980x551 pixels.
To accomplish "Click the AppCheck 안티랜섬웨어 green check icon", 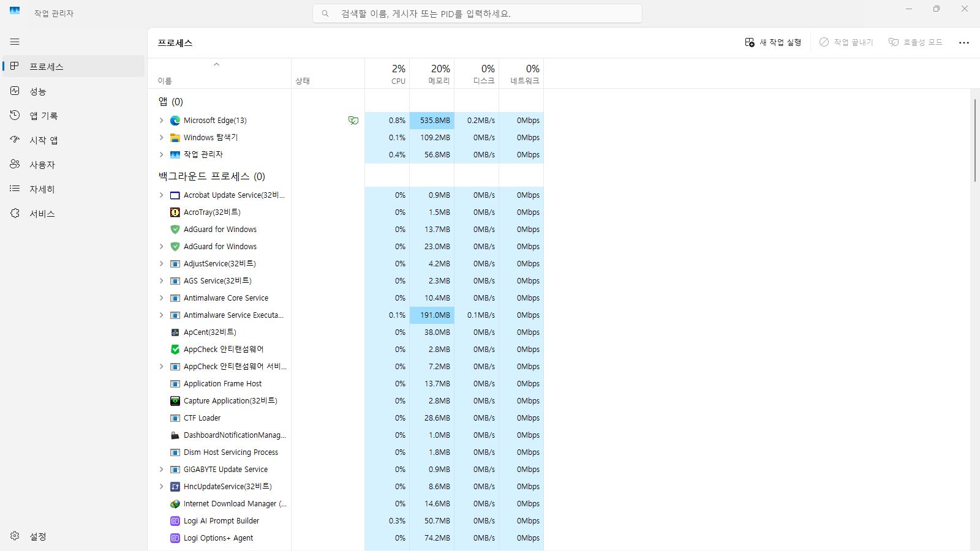I will 175,350.
